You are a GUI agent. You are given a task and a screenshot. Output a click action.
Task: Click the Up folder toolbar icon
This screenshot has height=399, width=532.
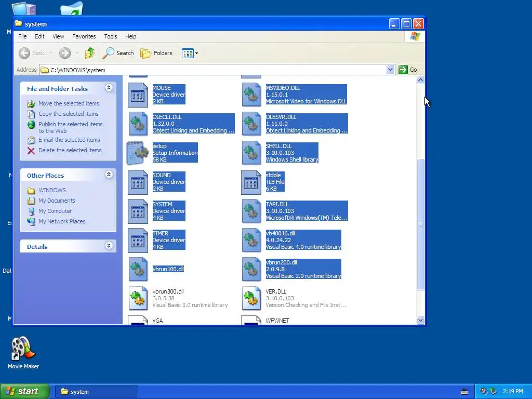pos(90,53)
